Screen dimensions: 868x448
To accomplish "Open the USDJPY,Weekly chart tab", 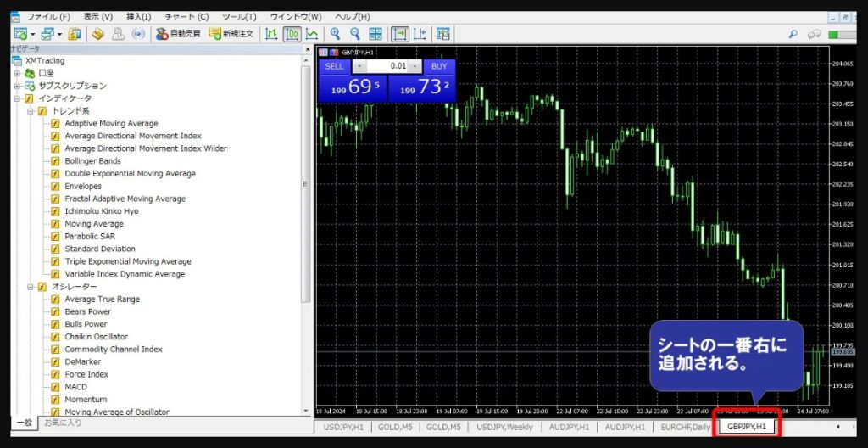I will coord(504,427).
